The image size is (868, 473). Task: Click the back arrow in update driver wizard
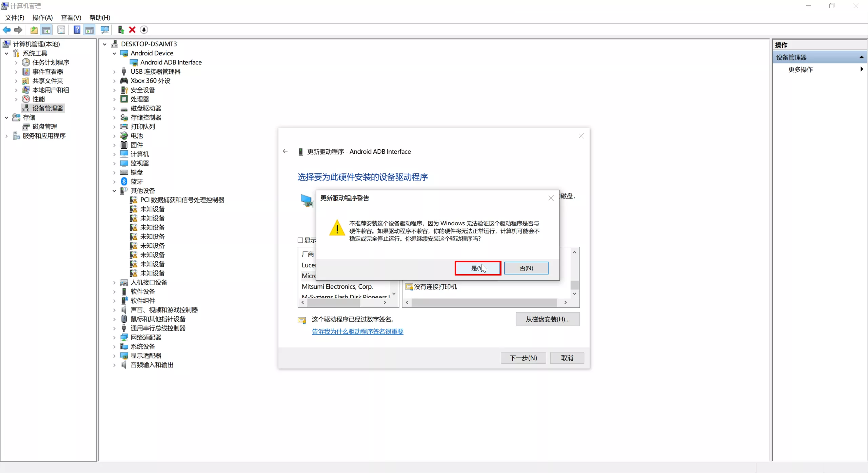[285, 151]
